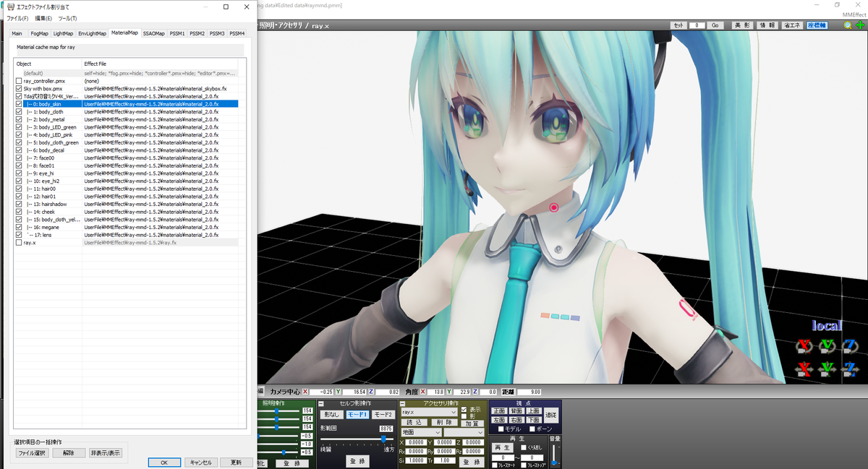Screen dimensions: 868x469
Task: Open the 情報 info toolbar button
Action: click(x=768, y=25)
